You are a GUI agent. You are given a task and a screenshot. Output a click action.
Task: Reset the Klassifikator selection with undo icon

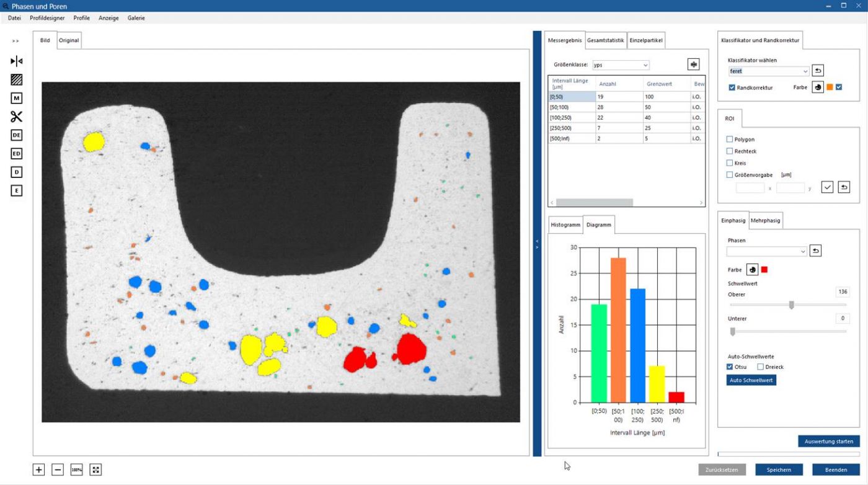click(818, 71)
